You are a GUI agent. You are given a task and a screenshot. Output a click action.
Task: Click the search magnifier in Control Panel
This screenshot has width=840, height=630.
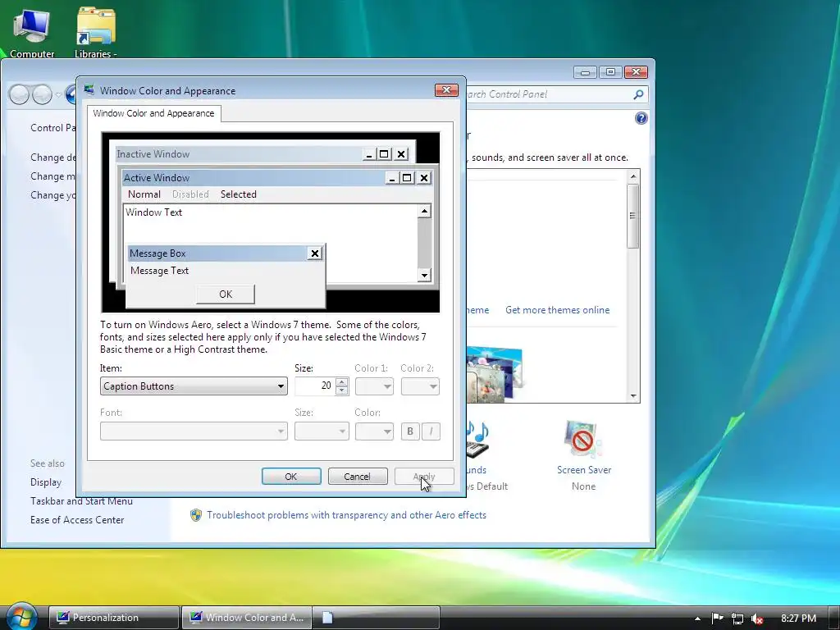coord(638,94)
